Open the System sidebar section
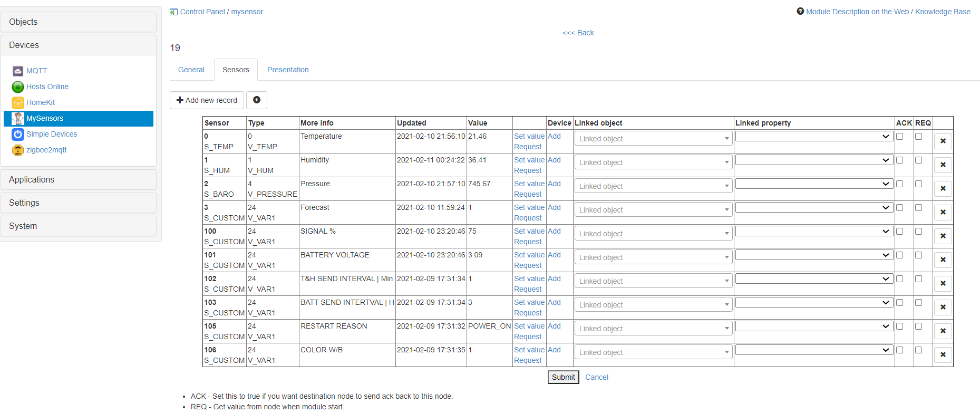980x413 pixels. click(x=79, y=226)
